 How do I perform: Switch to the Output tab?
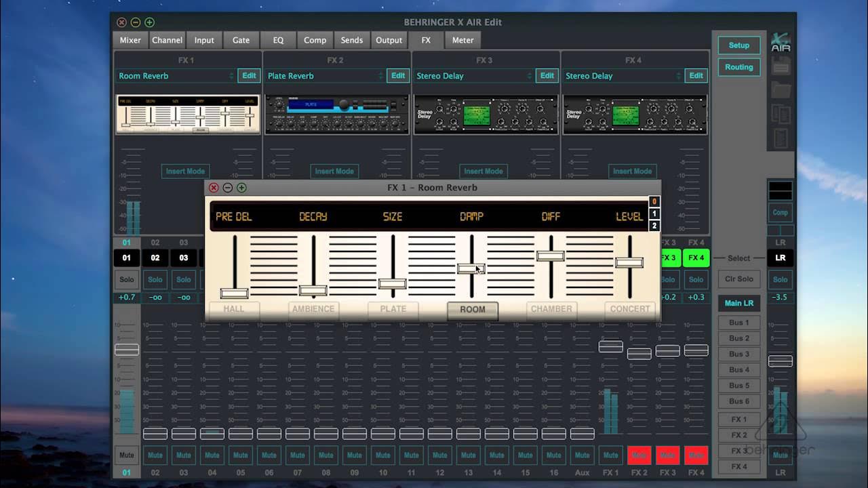[389, 40]
